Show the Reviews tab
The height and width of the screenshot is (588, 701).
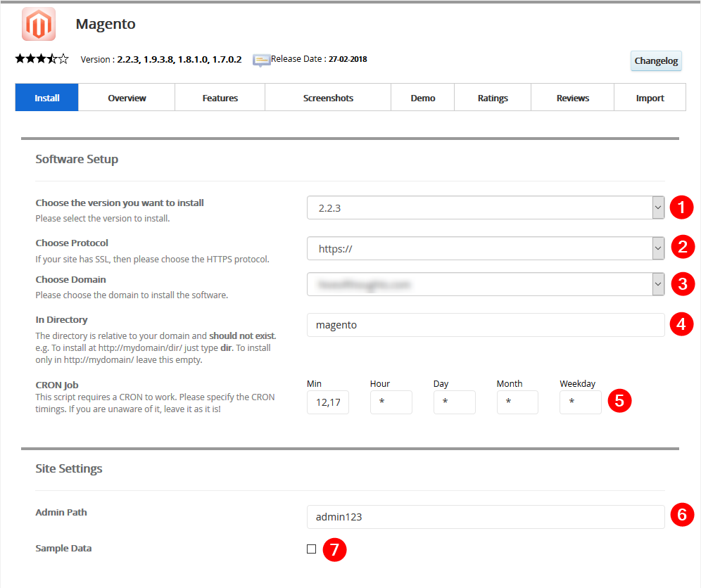(573, 97)
